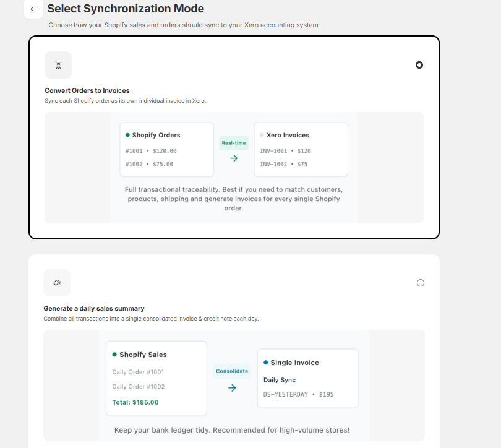Viewport: 501px width, 448px height.
Task: Click order row #1001 • $120.00
Action: coord(151,151)
